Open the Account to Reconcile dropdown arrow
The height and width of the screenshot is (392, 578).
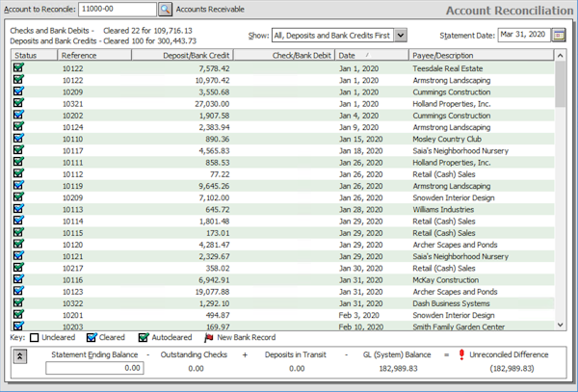point(146,9)
